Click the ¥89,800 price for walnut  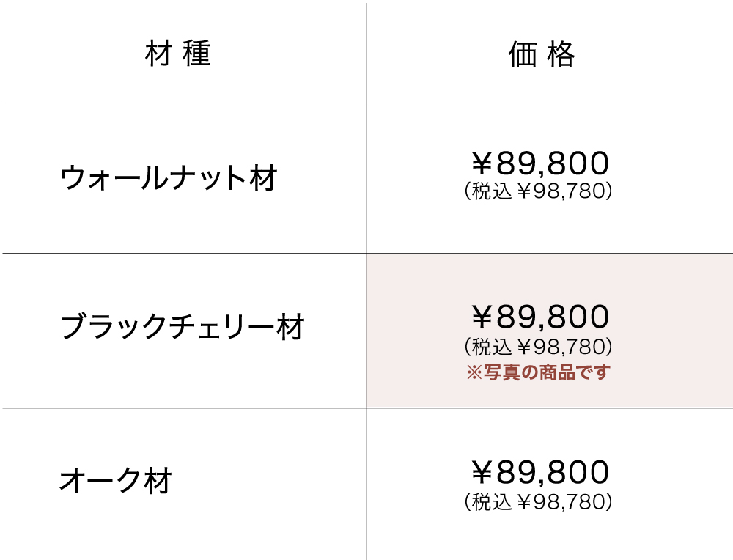point(539,163)
